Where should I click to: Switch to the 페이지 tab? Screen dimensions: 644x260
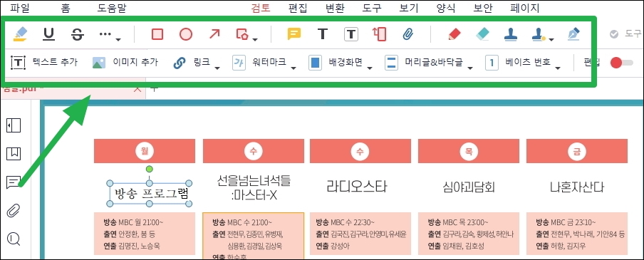(524, 9)
